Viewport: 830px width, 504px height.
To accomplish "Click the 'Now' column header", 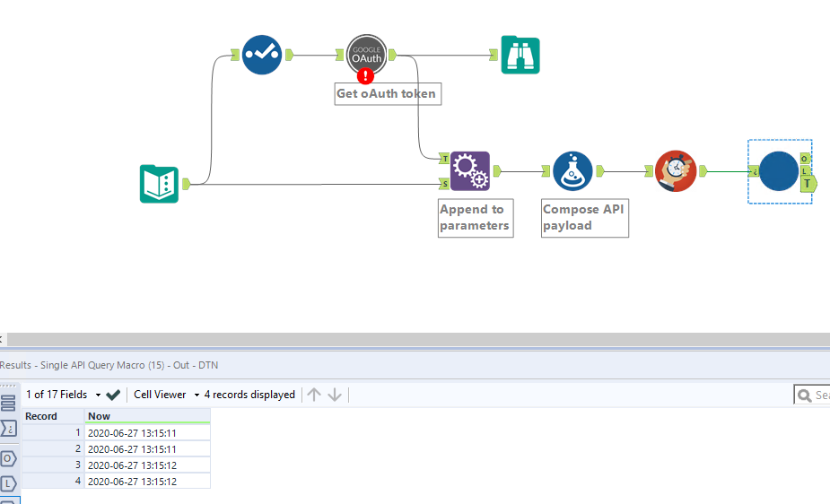I will click(x=148, y=416).
